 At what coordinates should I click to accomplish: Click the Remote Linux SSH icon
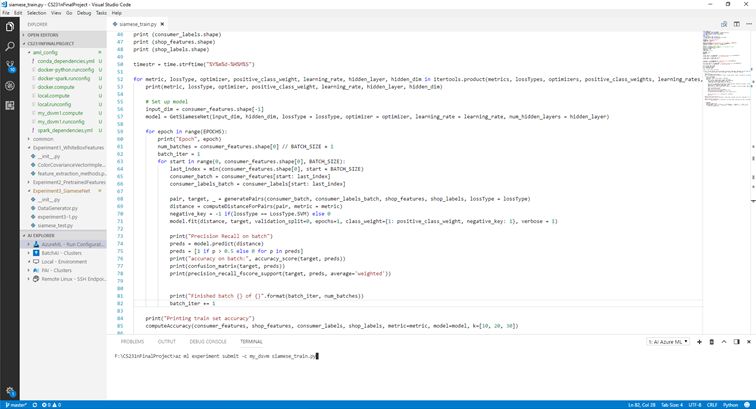point(36,279)
